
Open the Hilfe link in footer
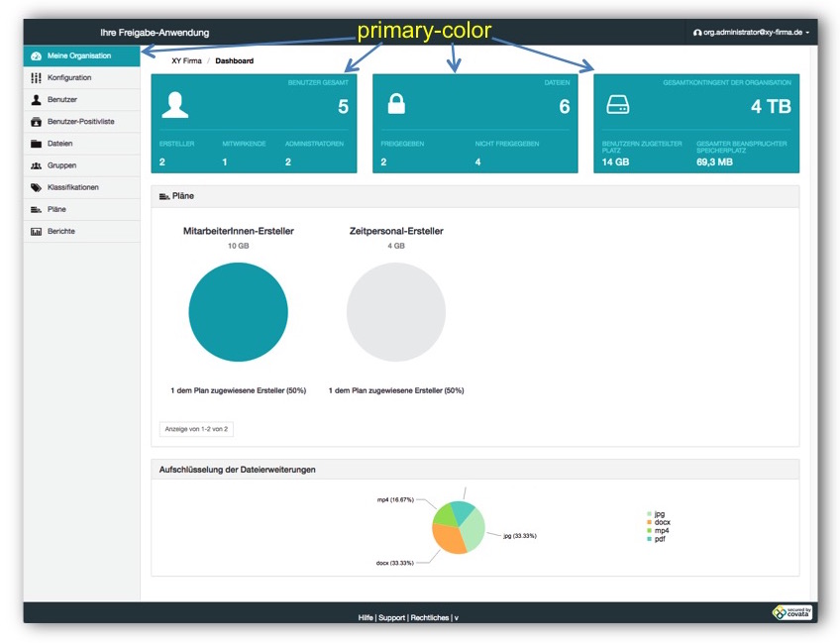[x=366, y=618]
